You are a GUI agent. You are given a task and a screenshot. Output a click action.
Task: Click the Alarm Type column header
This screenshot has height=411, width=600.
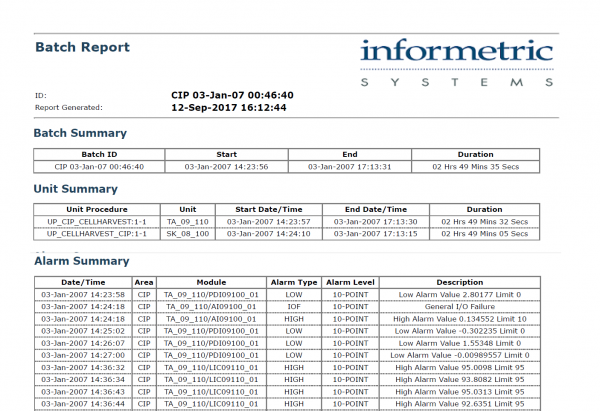tap(294, 282)
